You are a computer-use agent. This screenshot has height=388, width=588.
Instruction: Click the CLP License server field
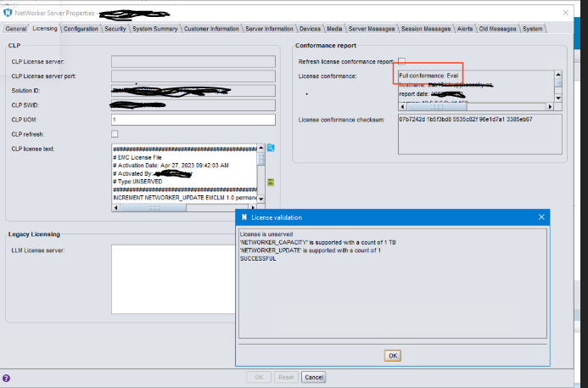193,61
